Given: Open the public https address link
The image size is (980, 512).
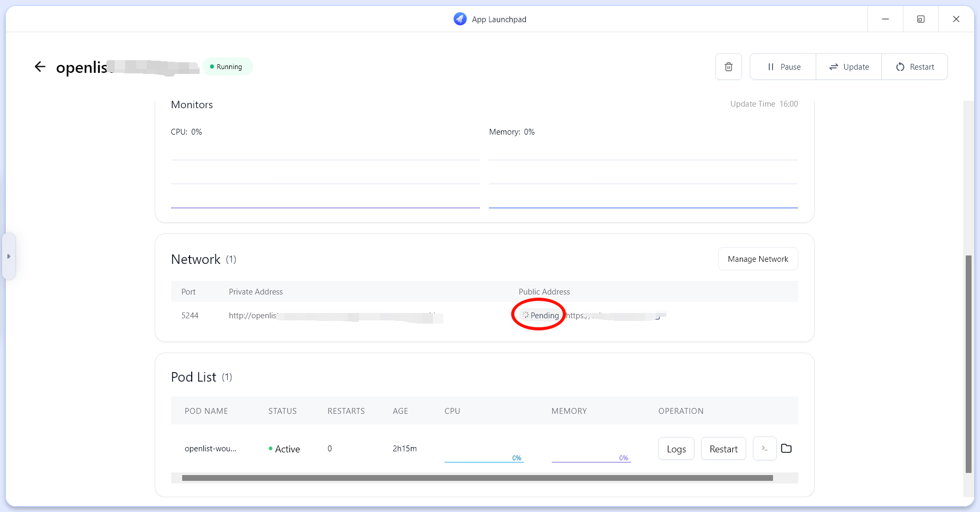Looking at the screenshot, I should [612, 316].
